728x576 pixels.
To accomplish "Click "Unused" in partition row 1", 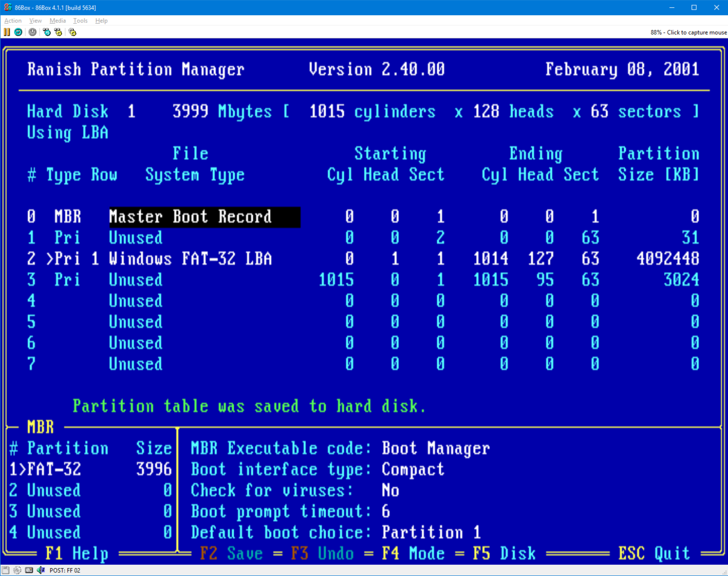I will (x=136, y=238).
